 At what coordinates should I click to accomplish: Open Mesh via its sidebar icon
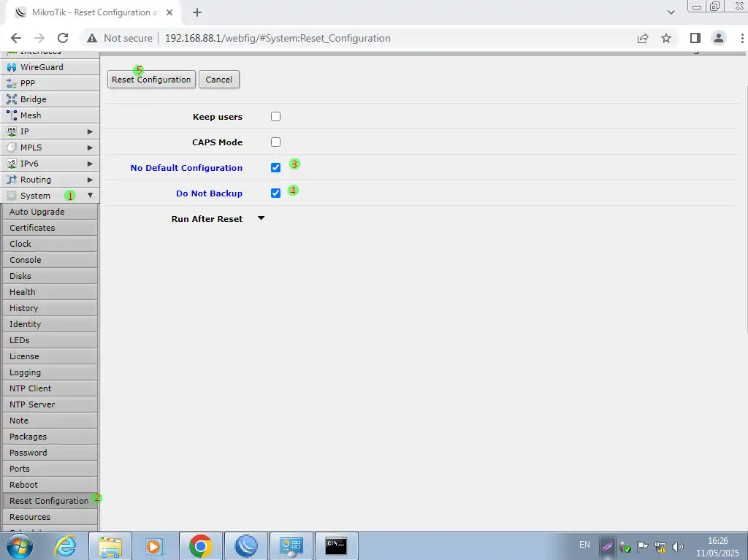click(12, 115)
